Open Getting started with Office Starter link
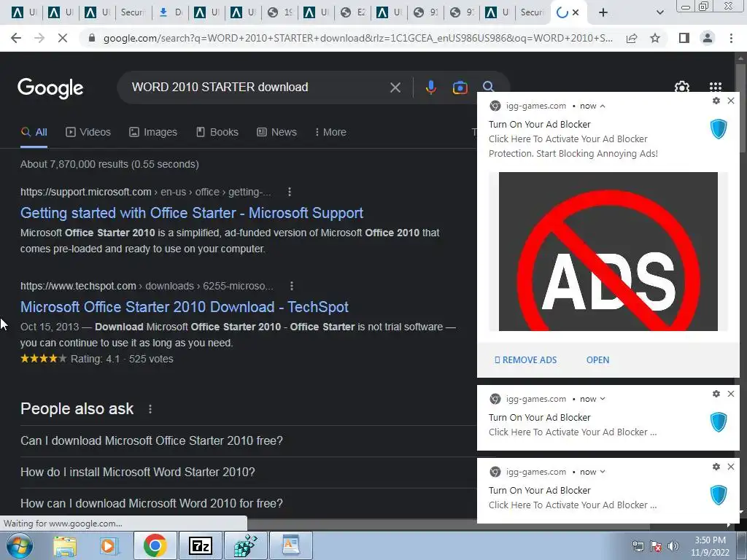Screen dimensions: 747x560 [192, 213]
